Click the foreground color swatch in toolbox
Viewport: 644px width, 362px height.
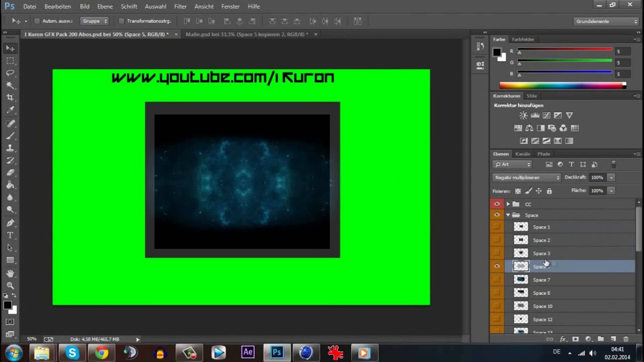8,305
